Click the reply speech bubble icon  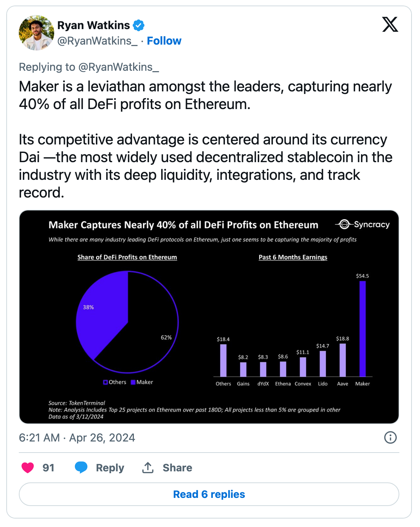[81, 467]
